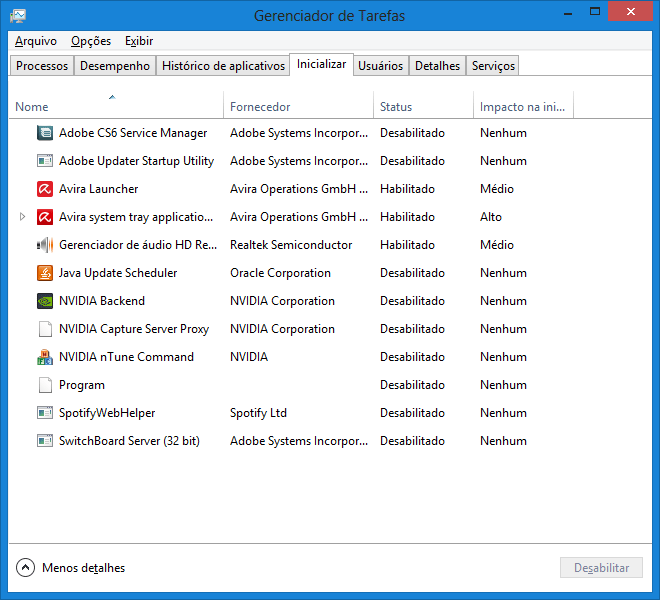
Task: Open the Opções menu
Action: pos(91,41)
